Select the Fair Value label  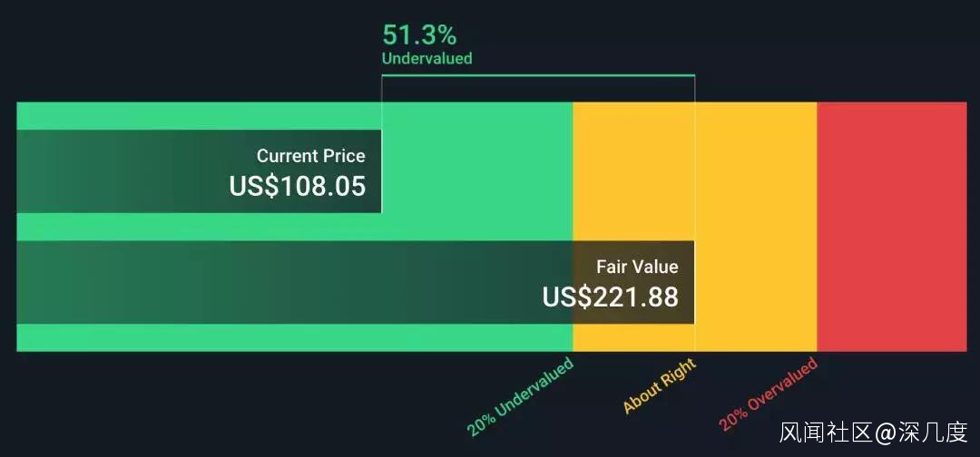coord(637,267)
